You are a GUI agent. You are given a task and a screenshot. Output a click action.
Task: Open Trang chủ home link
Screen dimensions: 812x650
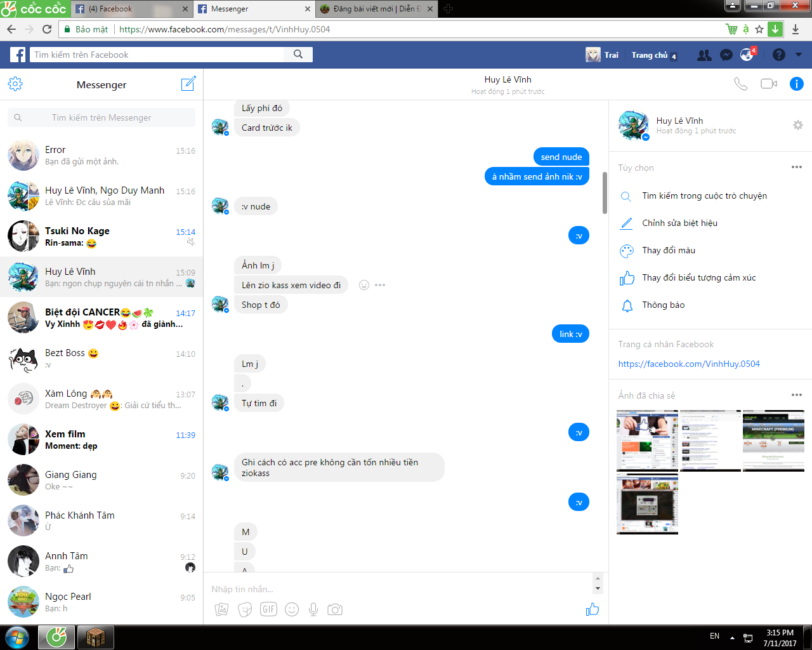point(650,55)
